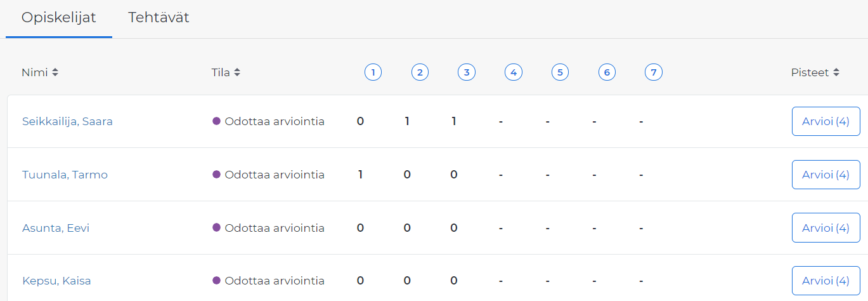Click Arvioi (4) for Eevi Asunta
Viewport: 868px width, 301px height.
(x=826, y=228)
